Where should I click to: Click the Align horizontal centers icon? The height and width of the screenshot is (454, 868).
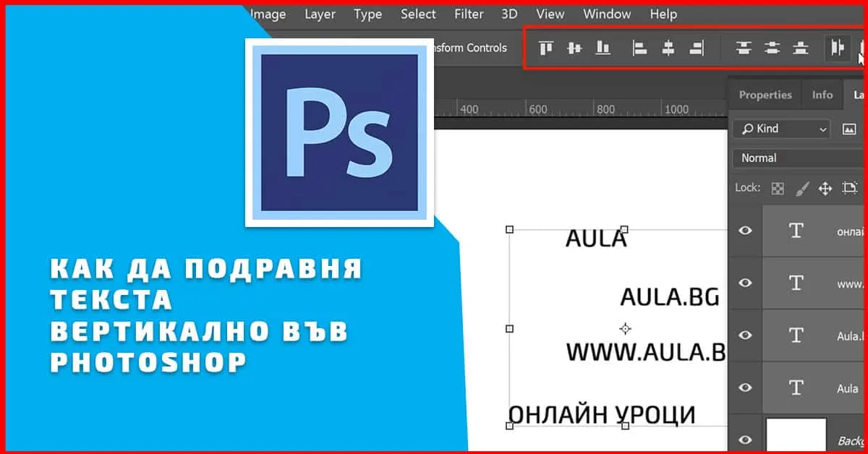click(668, 48)
